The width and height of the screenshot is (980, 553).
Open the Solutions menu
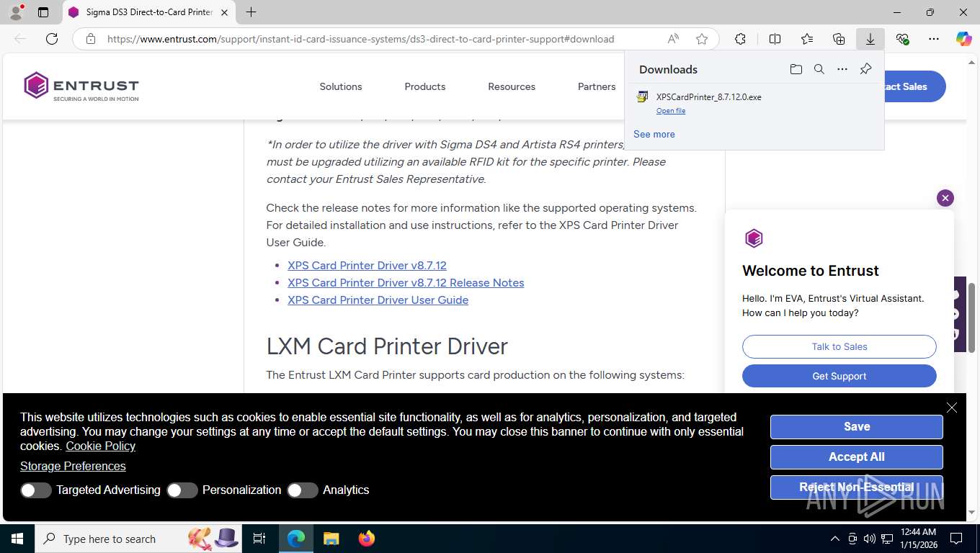pos(341,86)
